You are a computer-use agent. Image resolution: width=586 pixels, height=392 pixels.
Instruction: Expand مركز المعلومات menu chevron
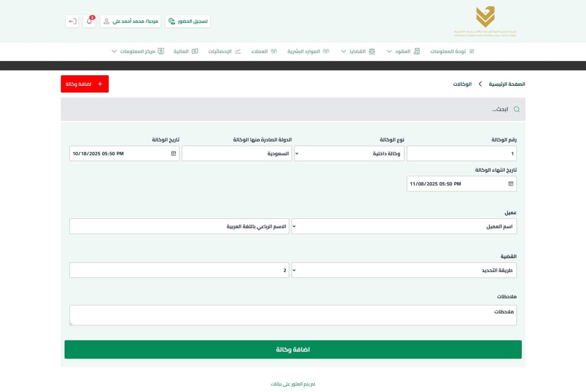[x=114, y=51]
